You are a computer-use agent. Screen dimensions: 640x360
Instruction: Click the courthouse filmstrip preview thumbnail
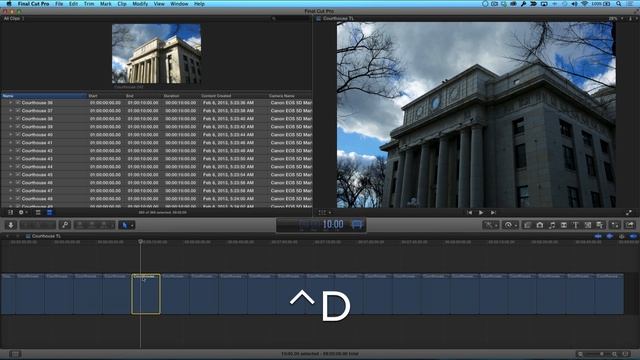(157, 53)
